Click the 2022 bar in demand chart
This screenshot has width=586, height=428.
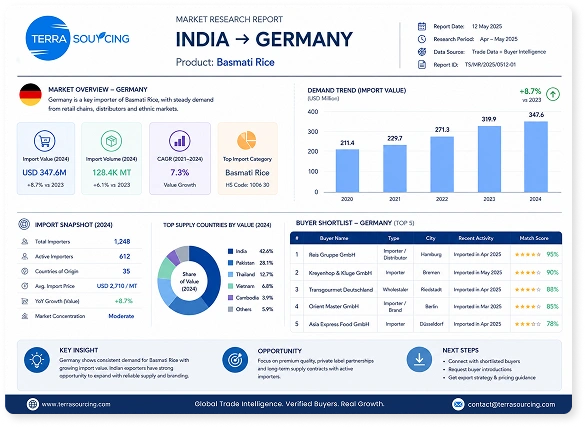442,164
